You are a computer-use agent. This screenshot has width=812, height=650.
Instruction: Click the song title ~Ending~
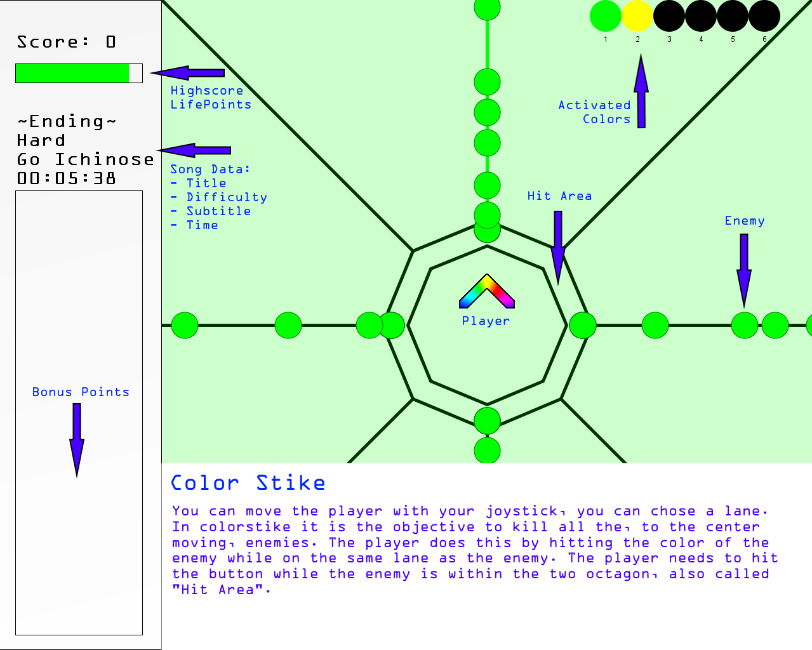coord(67,121)
